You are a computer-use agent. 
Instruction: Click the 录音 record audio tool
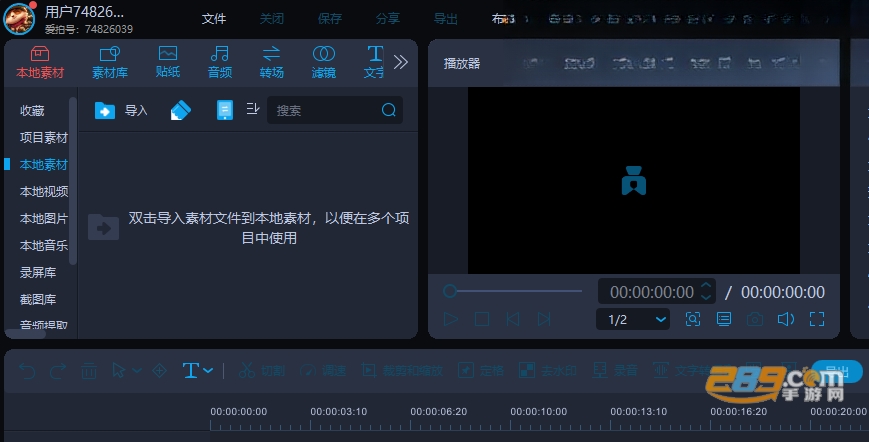(x=615, y=371)
